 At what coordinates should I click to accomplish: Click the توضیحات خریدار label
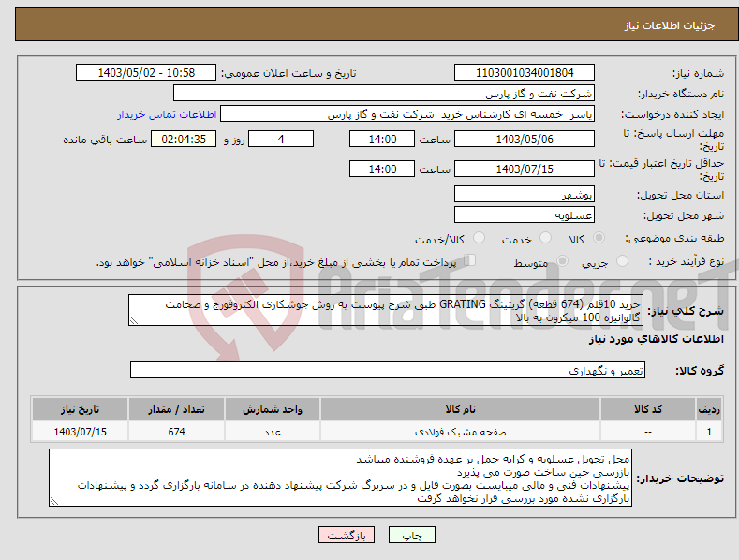(x=680, y=479)
